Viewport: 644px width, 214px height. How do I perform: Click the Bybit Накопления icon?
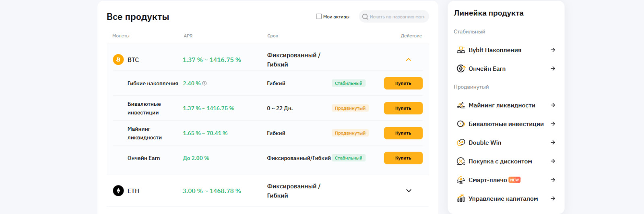coord(461,50)
